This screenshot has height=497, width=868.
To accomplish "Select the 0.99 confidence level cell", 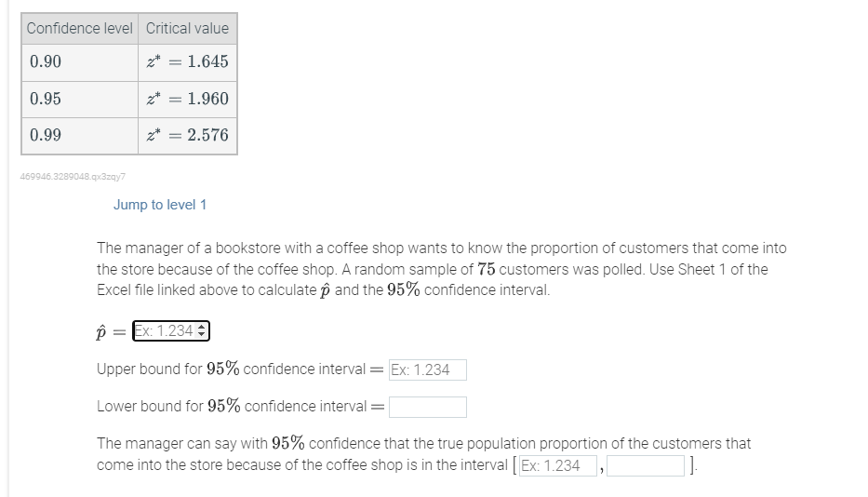I will click(x=80, y=136).
